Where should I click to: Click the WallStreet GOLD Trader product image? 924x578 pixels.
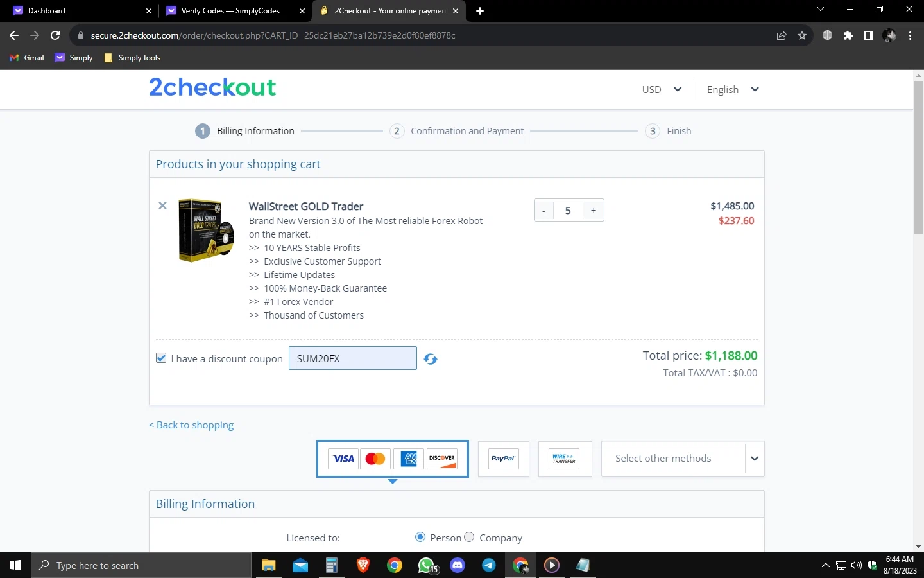[206, 231]
